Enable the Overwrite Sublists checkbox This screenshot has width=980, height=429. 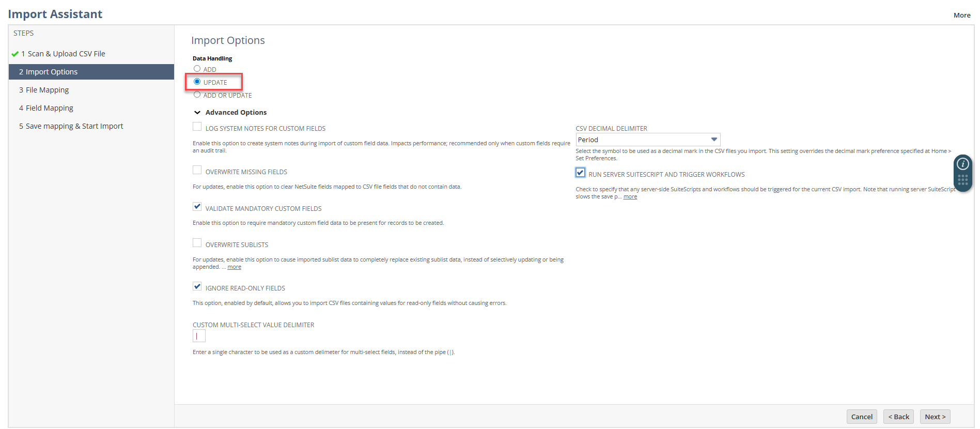(197, 243)
